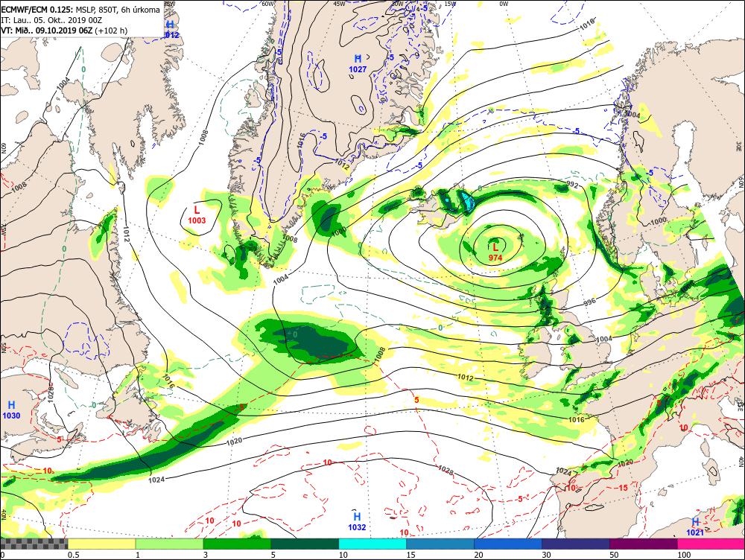Select the '1016' isobar label over Greenland
Screen dimensions: 745x560
point(301,141)
